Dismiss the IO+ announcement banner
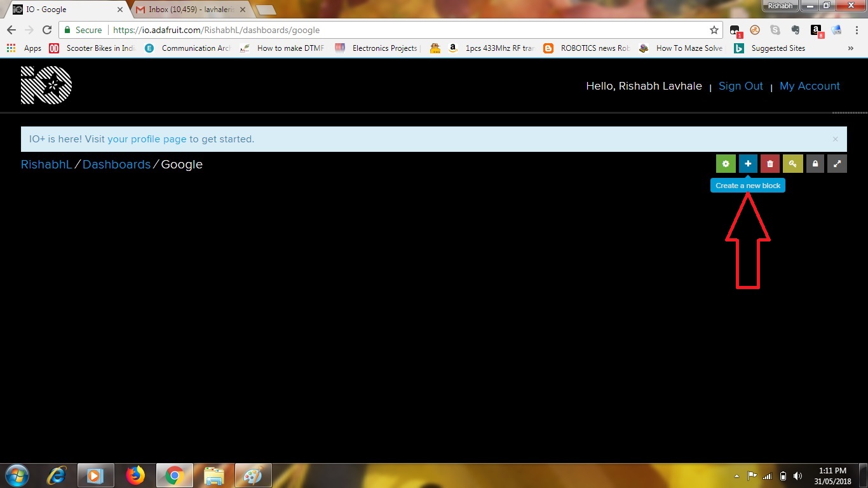The image size is (868, 488). [x=835, y=139]
